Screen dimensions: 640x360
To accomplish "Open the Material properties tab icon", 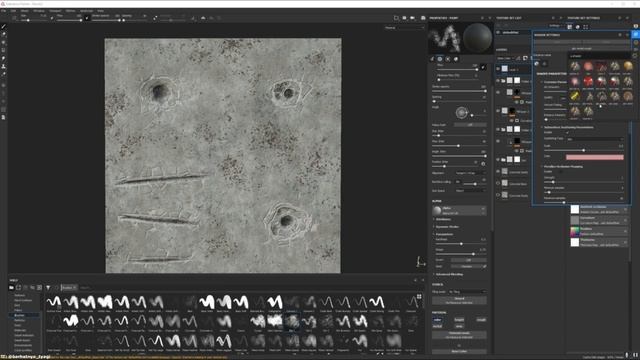I will pyautogui.click(x=456, y=59).
